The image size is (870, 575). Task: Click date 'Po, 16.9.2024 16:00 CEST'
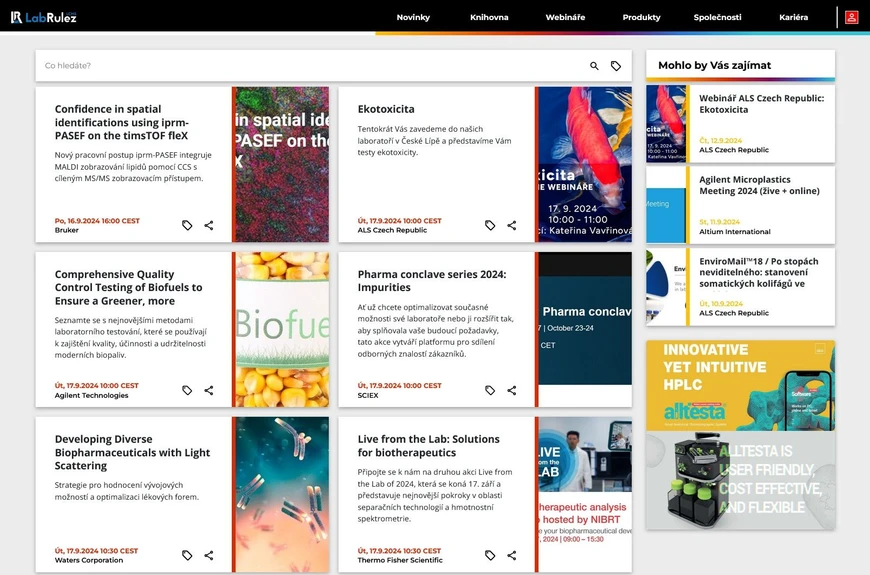[x=97, y=221]
